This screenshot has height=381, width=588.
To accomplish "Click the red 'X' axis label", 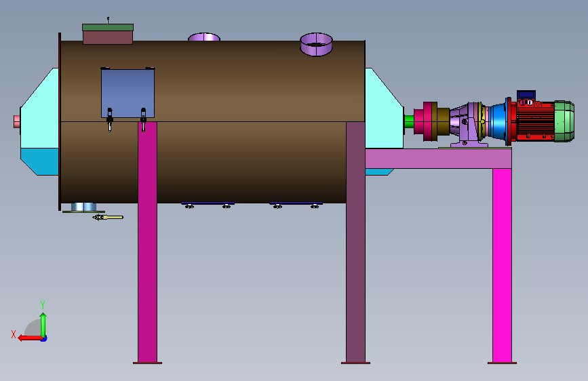I will coord(14,334).
